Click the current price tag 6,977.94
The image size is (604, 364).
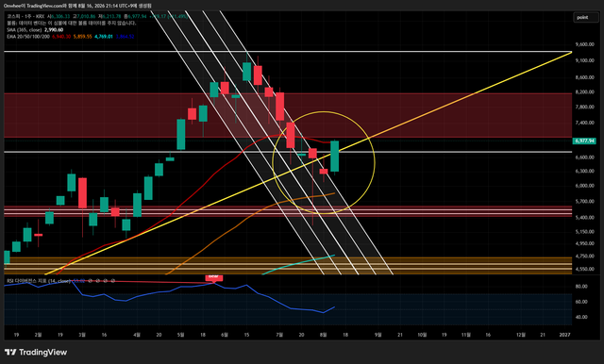pyautogui.click(x=584, y=141)
